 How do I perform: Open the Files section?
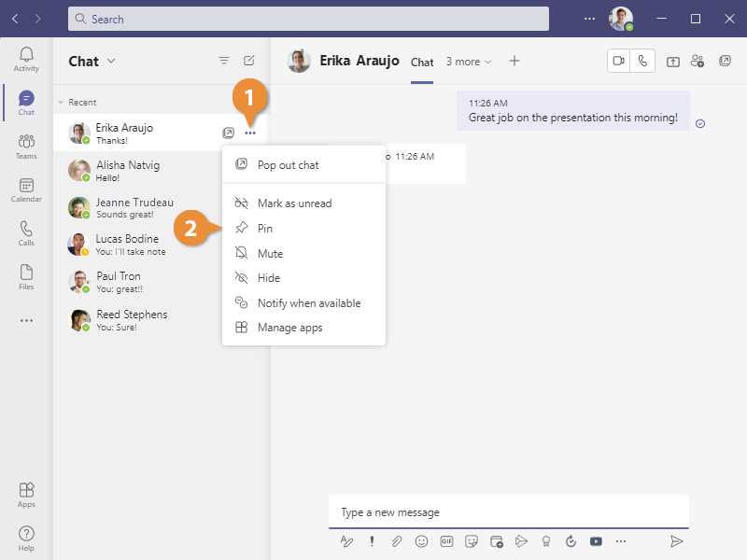coord(26,277)
